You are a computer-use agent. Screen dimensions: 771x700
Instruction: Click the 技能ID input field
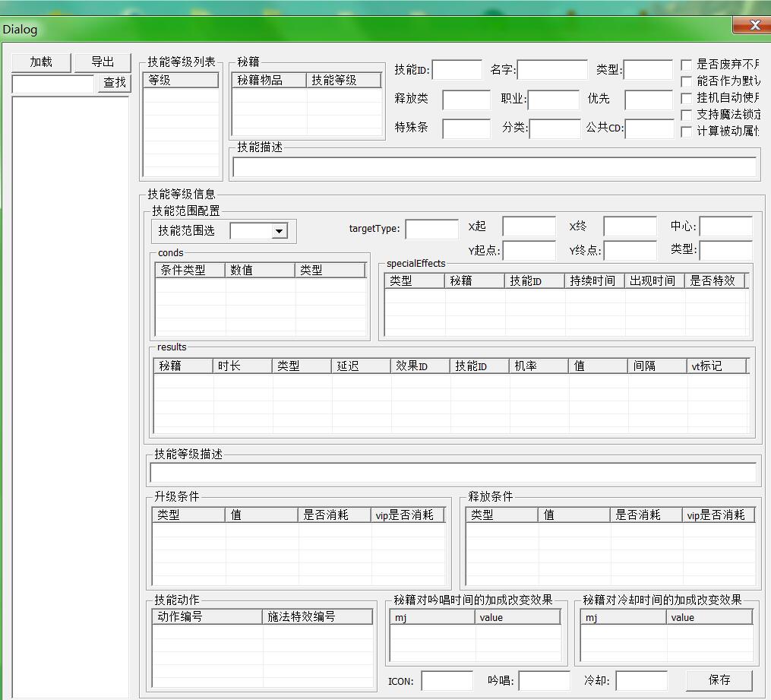point(457,70)
